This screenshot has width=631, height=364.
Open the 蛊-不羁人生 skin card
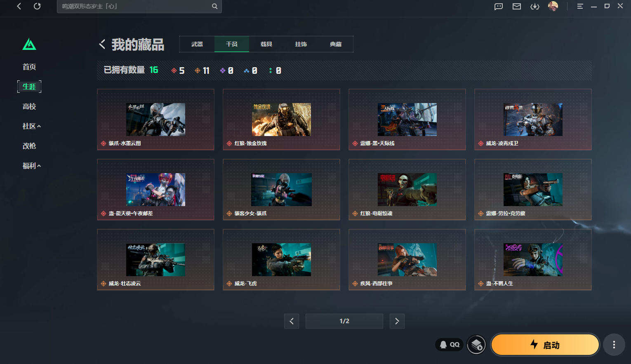coord(533,260)
